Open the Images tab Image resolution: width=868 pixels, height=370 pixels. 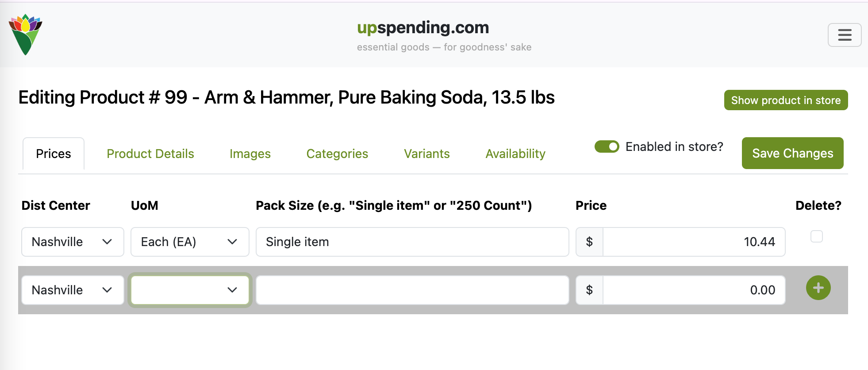pos(250,154)
